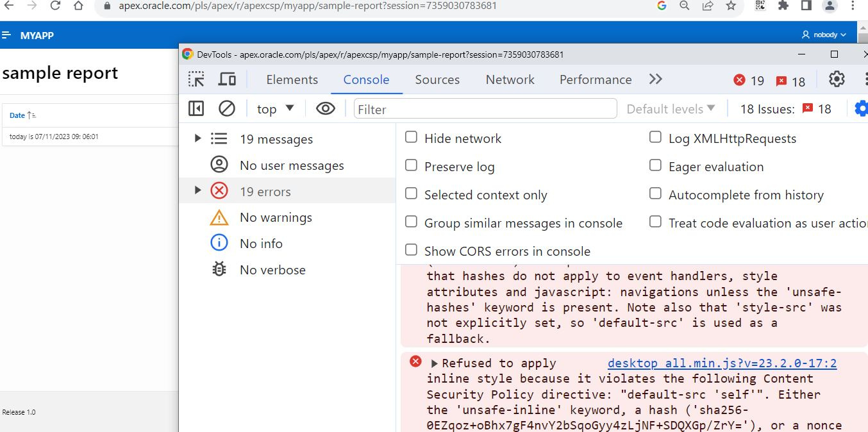This screenshot has height=432, width=868.
Task: Open the zoom magnifier in address bar
Action: [685, 6]
